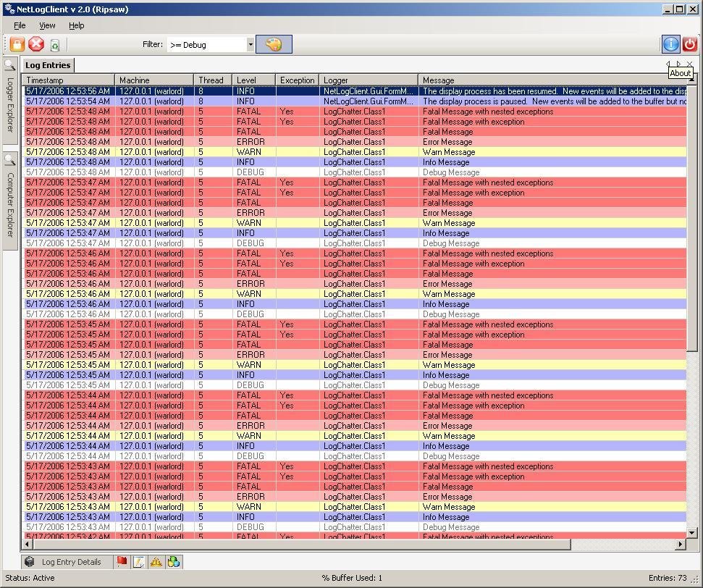Switch to the Log Entries tab
This screenshot has height=588, width=703.
(48, 64)
